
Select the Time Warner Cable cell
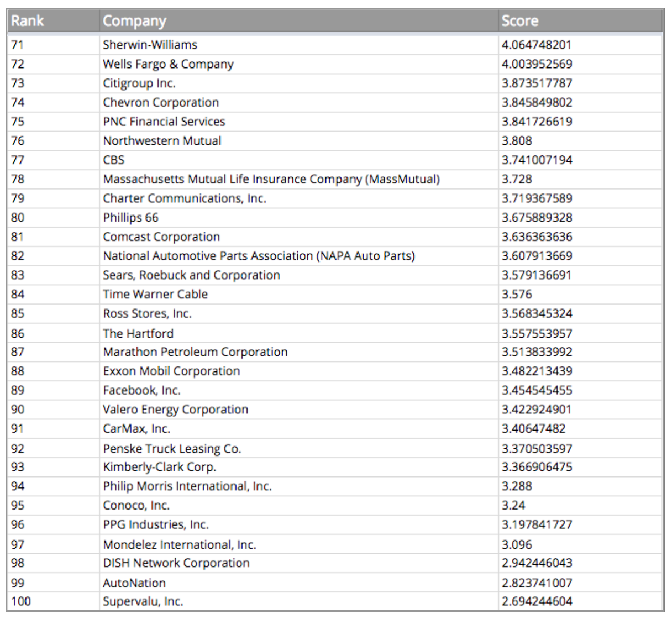point(299,295)
